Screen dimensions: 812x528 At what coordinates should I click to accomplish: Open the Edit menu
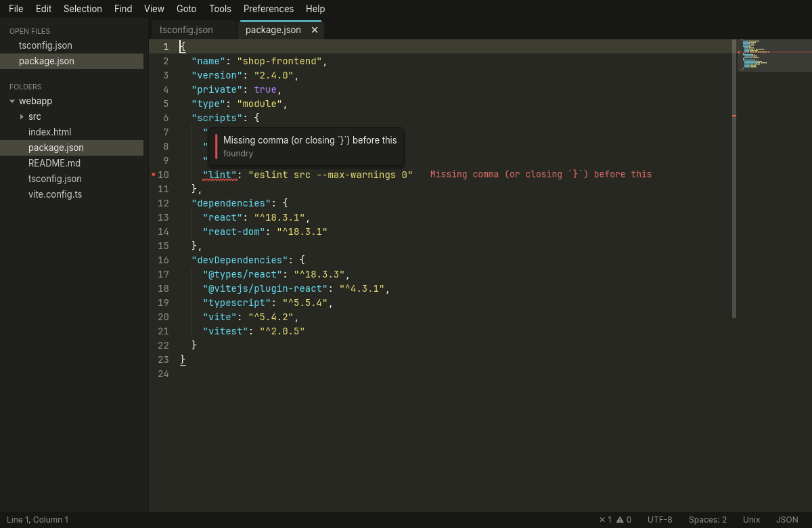pos(43,9)
